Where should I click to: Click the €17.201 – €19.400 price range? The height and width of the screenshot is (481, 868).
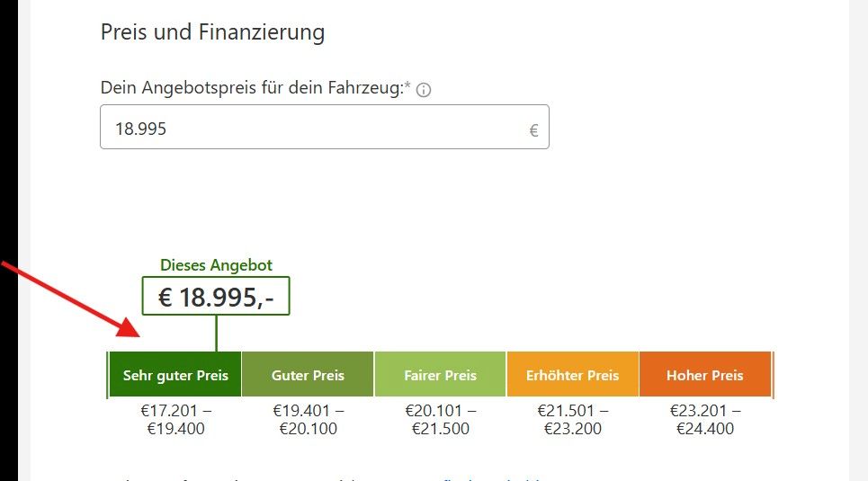click(176, 420)
